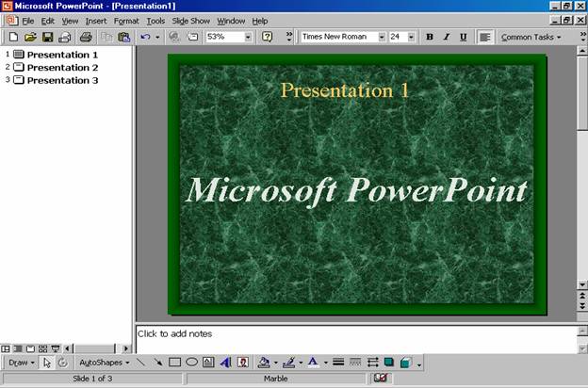
Task: Switch to Normal View button
Action: 6,348
